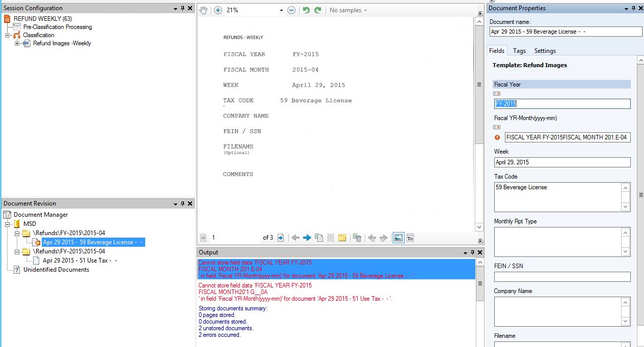
Task: Click the zoom out minus icon
Action: (291, 10)
